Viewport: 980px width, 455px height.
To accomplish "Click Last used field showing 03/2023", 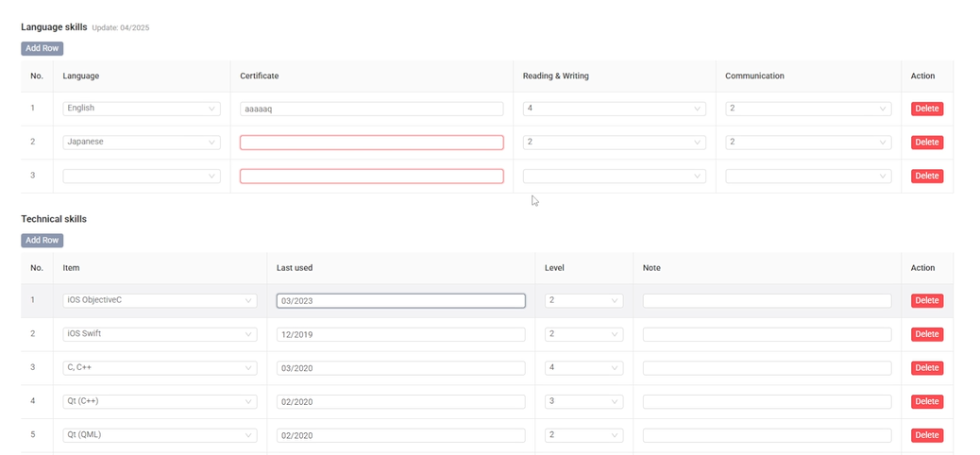I will coord(400,301).
